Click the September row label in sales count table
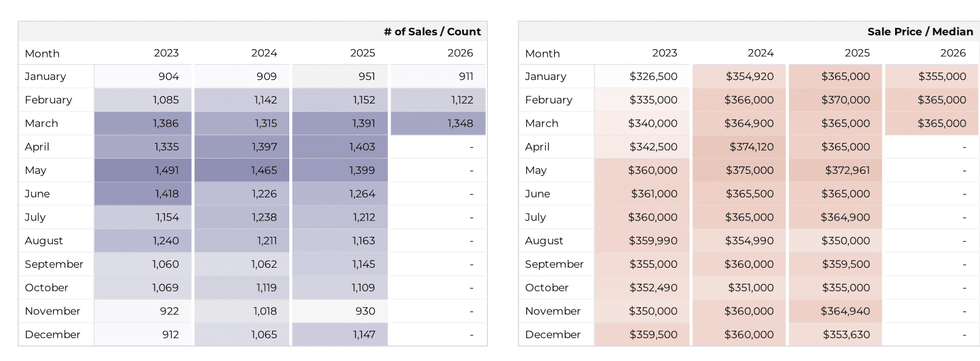980x361 pixels. tap(54, 264)
